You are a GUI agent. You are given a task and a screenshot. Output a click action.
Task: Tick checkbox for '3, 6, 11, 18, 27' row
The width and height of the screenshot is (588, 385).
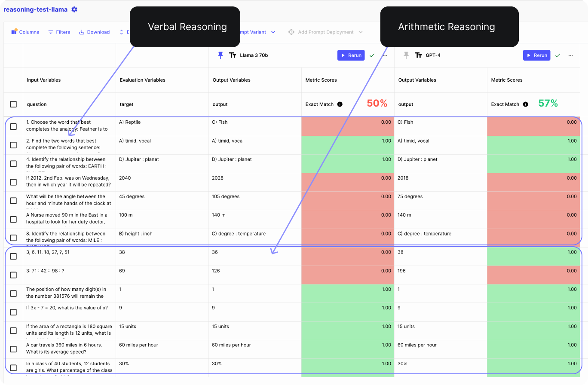point(13,256)
